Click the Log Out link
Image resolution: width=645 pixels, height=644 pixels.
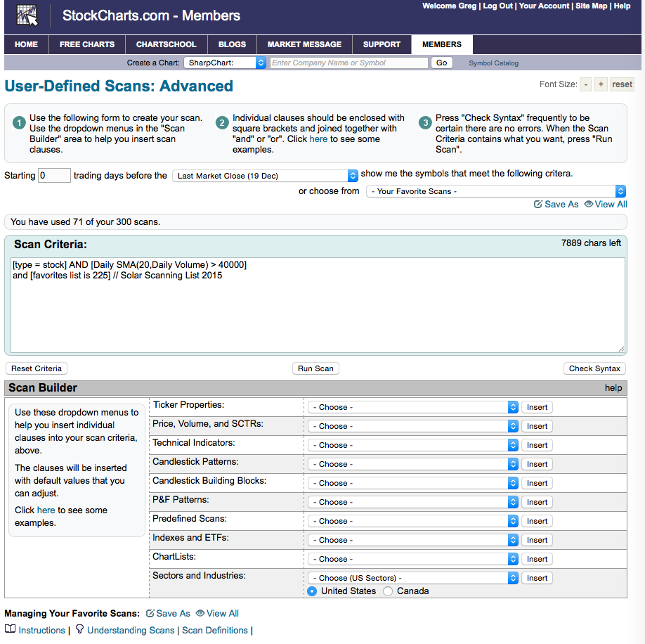[x=497, y=6]
